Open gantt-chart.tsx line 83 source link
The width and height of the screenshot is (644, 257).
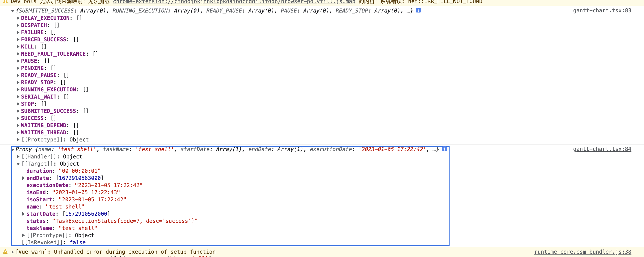[x=602, y=10]
